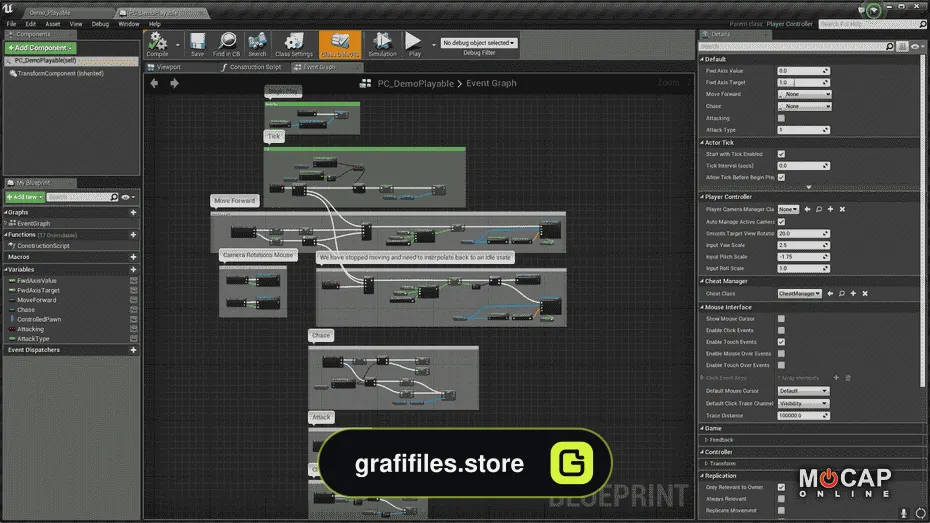930x523 pixels.
Task: Enable Click Events checkbox
Action: point(781,330)
